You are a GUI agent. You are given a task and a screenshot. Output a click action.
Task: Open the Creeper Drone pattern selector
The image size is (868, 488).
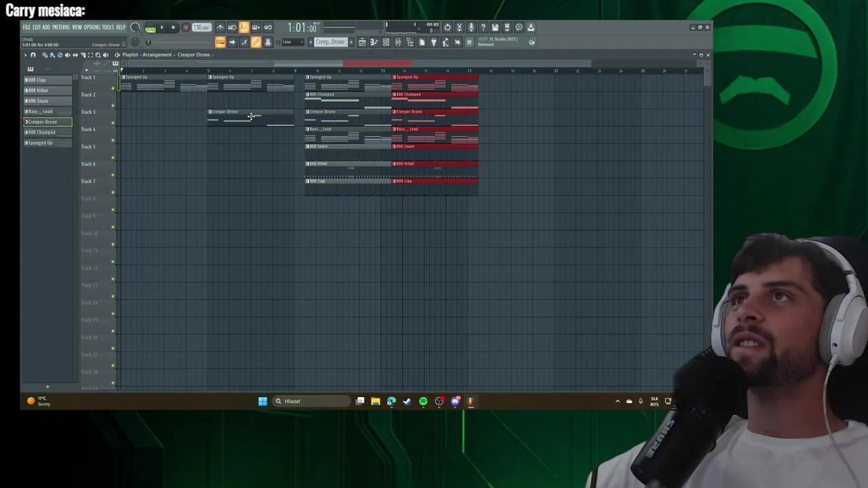[331, 42]
